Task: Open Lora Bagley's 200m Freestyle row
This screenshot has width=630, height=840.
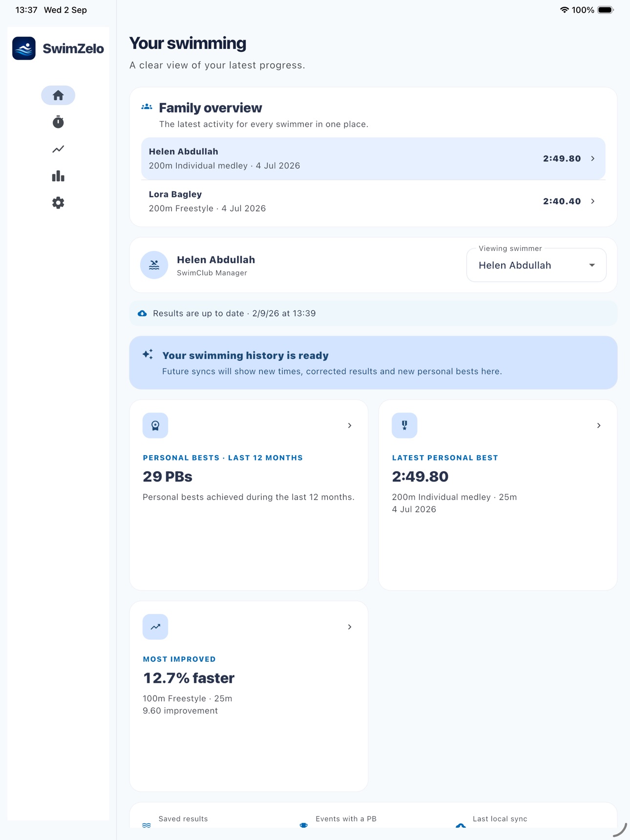Action: click(x=373, y=201)
